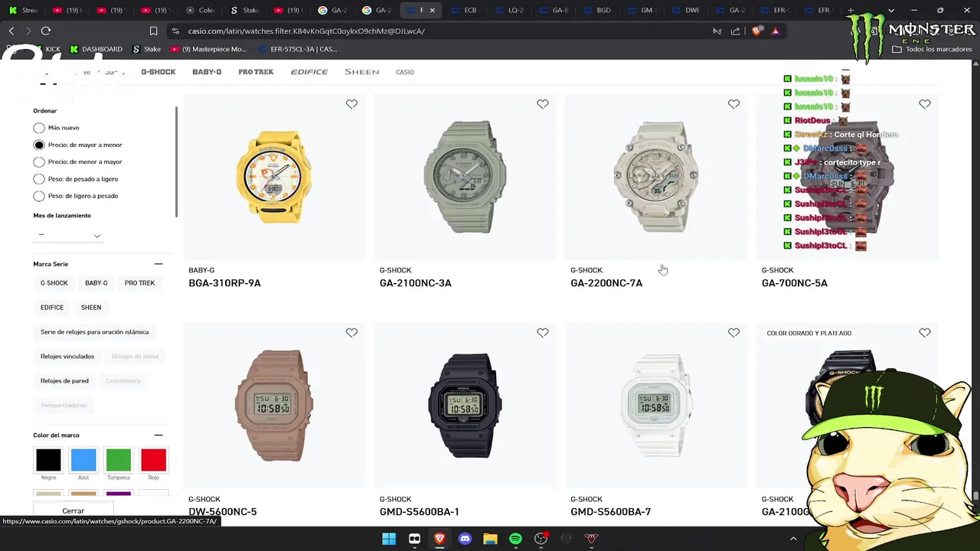
Task: Open Discord from the taskbar
Action: [x=465, y=539]
